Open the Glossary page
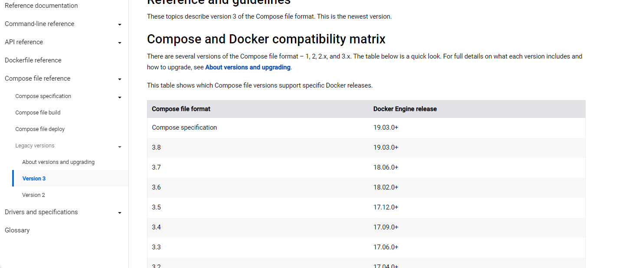Screen dimensions: 644x268 point(17,230)
